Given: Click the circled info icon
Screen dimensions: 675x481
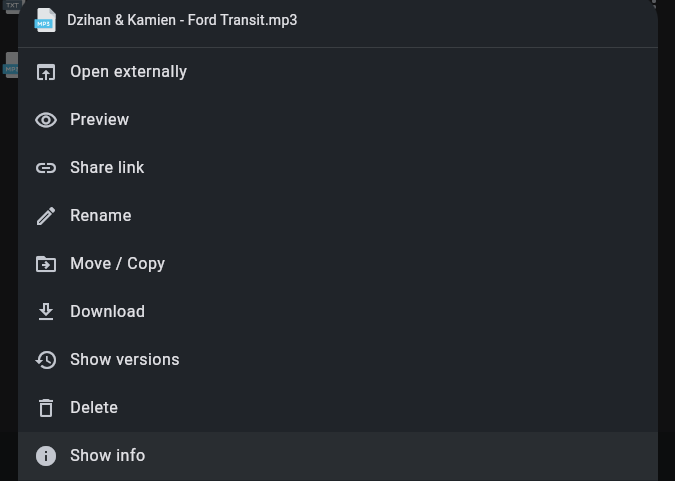Looking at the screenshot, I should [46, 456].
